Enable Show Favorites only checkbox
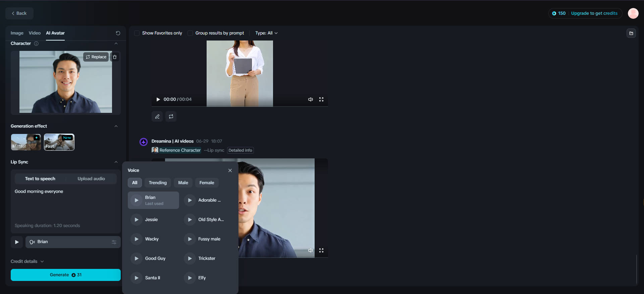The width and height of the screenshot is (644, 294). [x=137, y=33]
